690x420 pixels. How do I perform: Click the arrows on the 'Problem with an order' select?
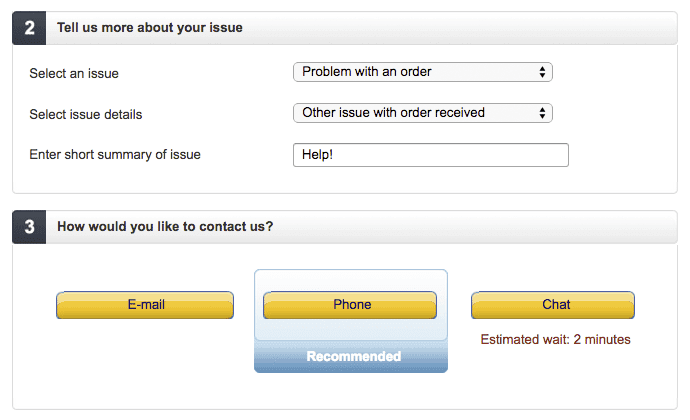(x=541, y=72)
